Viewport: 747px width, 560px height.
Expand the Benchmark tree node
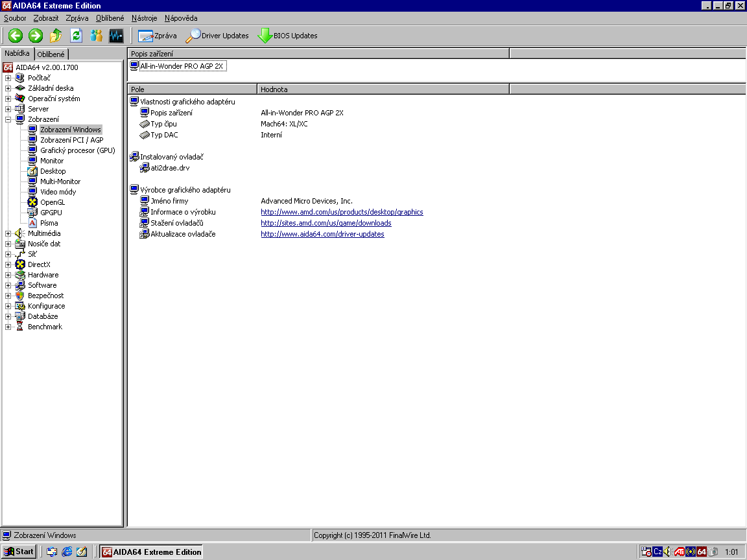[8, 327]
